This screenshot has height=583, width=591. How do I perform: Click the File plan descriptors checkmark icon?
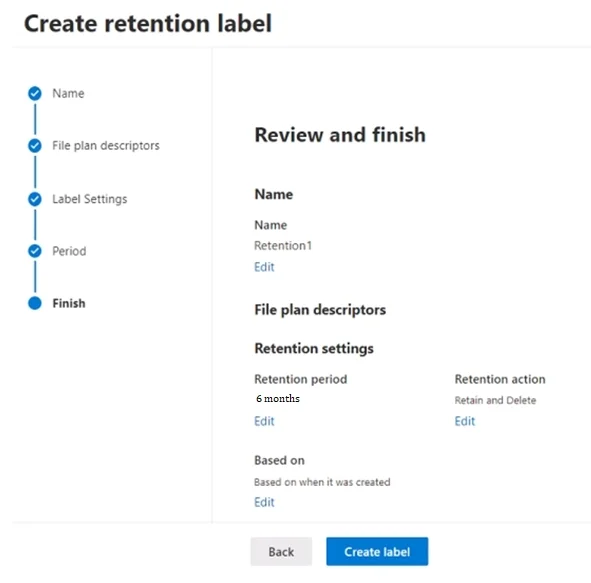tap(35, 145)
